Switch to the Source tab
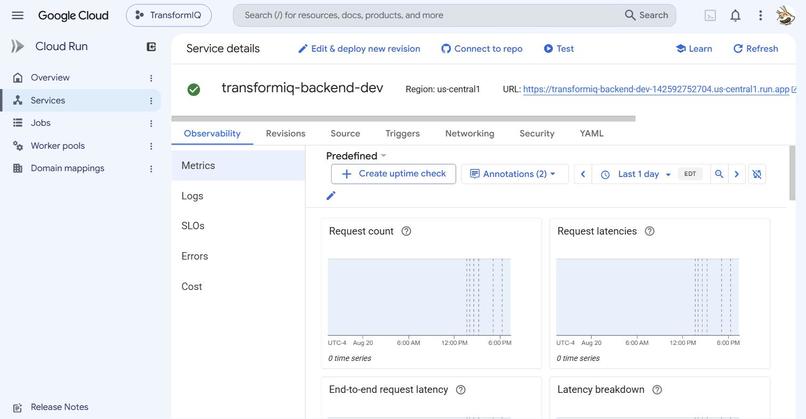806x419 pixels. (x=345, y=134)
